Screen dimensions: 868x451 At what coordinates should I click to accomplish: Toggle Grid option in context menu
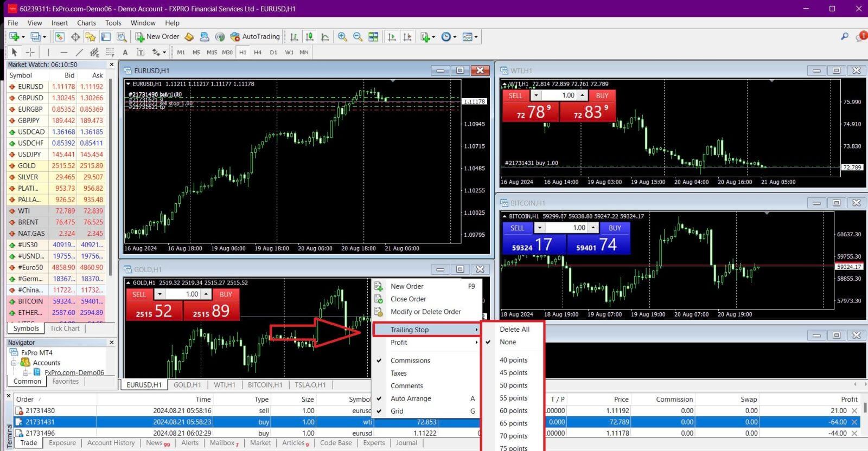(x=397, y=411)
